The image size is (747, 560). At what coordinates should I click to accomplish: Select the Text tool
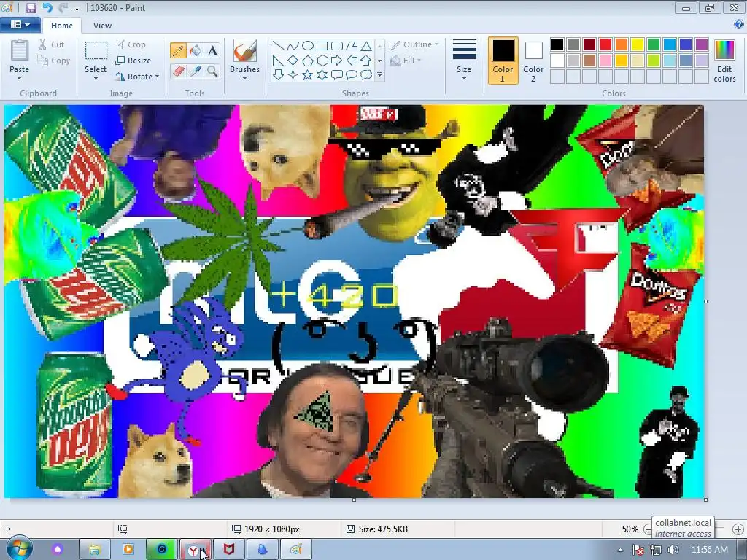coord(212,50)
